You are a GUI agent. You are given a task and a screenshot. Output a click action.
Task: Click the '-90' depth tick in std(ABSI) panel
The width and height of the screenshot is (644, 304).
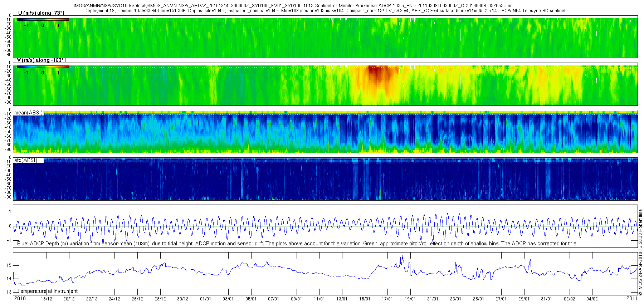pos(8,197)
